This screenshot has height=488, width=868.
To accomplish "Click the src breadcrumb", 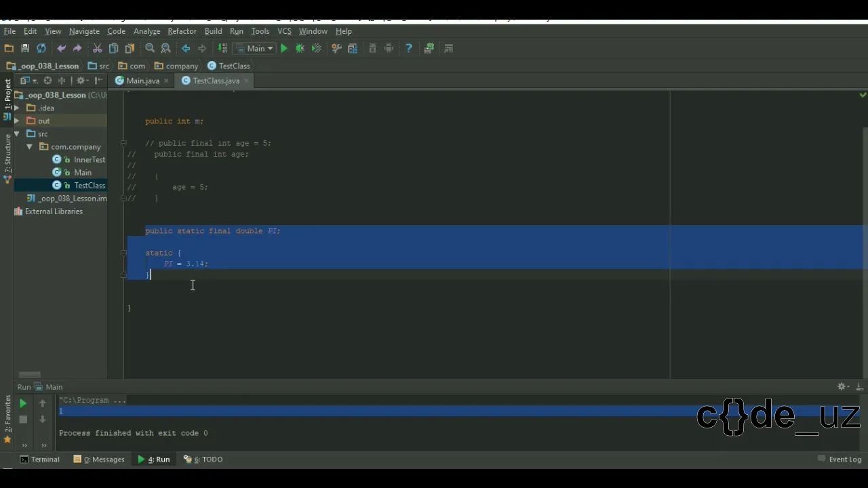I will (x=98, y=66).
